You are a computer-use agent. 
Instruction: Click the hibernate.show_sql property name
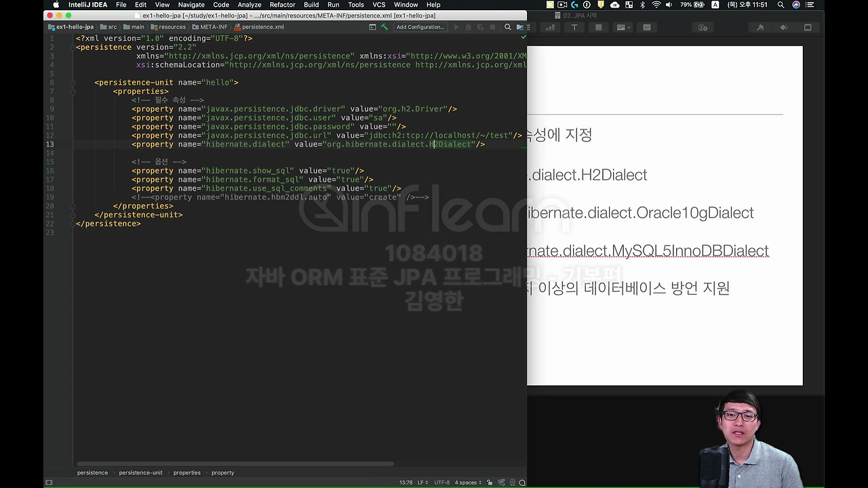click(250, 171)
